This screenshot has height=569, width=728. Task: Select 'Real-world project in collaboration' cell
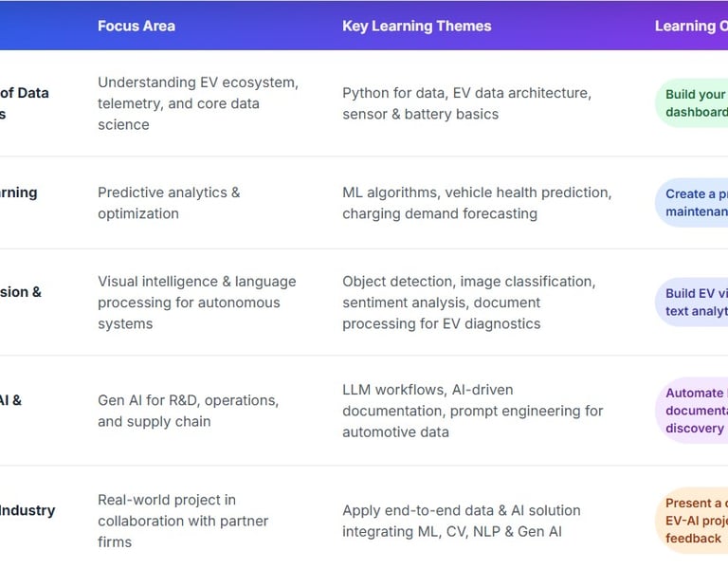tap(183, 521)
